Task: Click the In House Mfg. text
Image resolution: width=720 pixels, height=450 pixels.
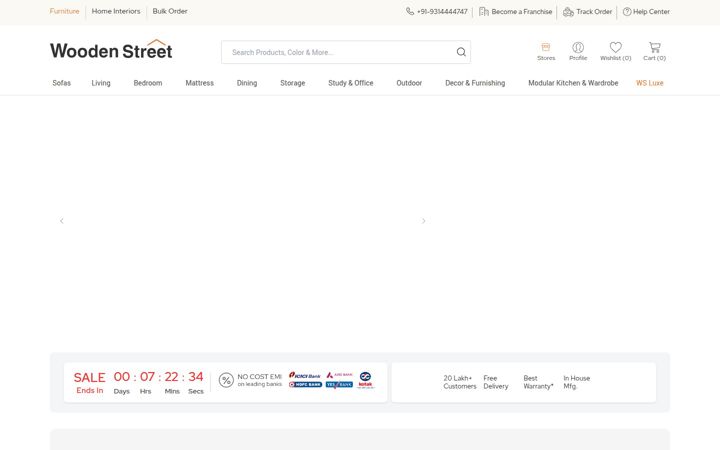Action: coord(577,382)
